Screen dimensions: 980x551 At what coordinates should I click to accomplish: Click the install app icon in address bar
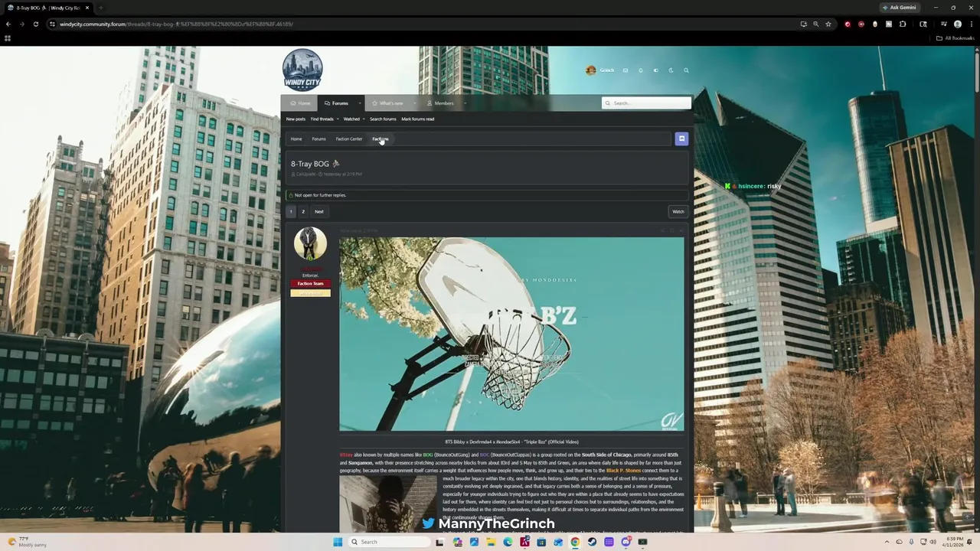point(803,24)
